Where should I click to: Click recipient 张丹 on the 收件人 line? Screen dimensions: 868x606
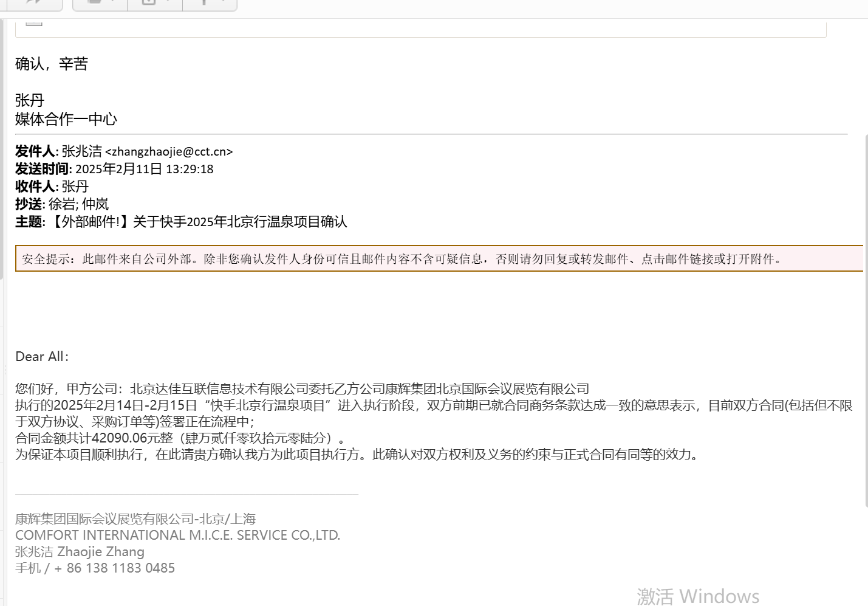tap(75, 187)
